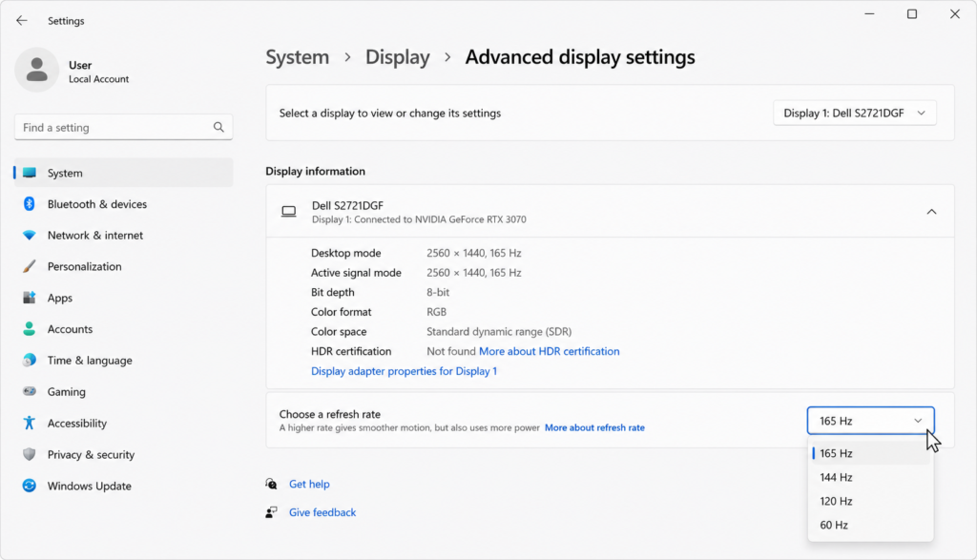Click the Time & language globe icon
This screenshot has height=560, width=977.
point(30,360)
